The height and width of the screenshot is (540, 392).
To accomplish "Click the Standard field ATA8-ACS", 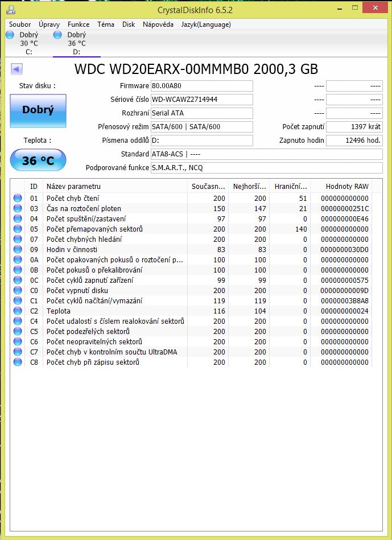I will (267, 154).
